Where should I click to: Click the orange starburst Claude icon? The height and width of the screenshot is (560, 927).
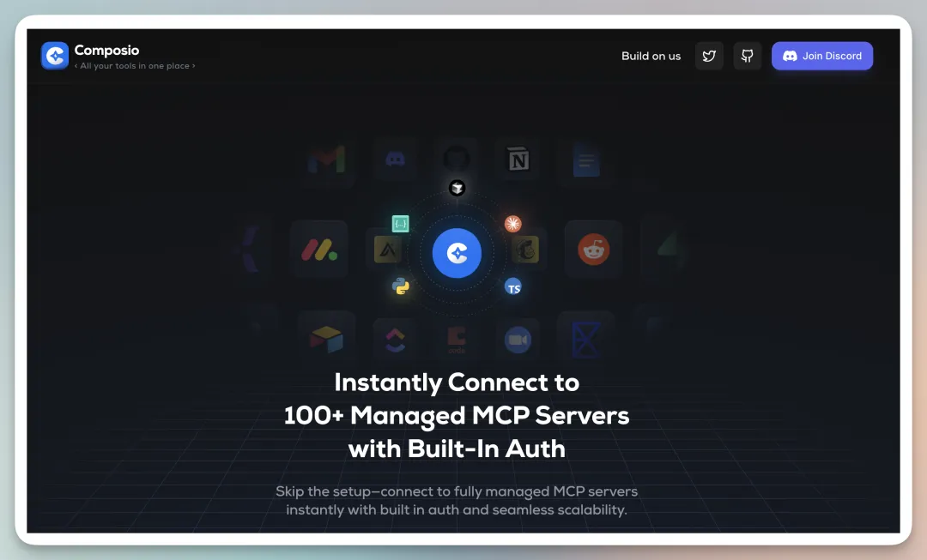tap(512, 224)
